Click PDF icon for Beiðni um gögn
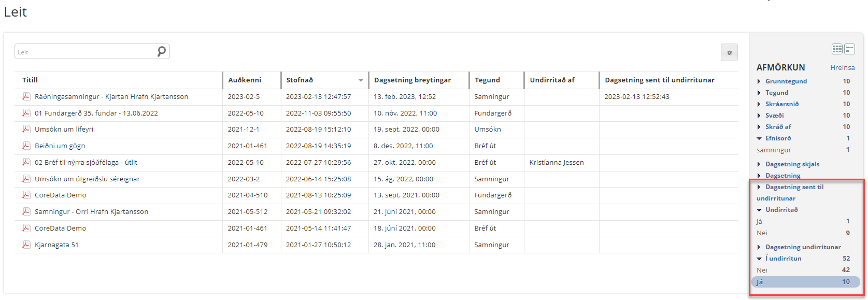The image size is (868, 300). pyautogui.click(x=26, y=146)
